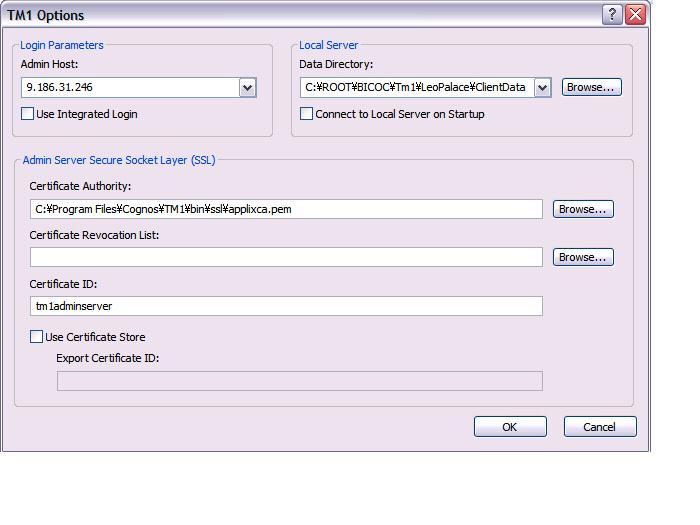Image resolution: width=700 pixels, height=525 pixels.
Task: Toggle the Use Certificate Store checkbox
Action: click(37, 337)
